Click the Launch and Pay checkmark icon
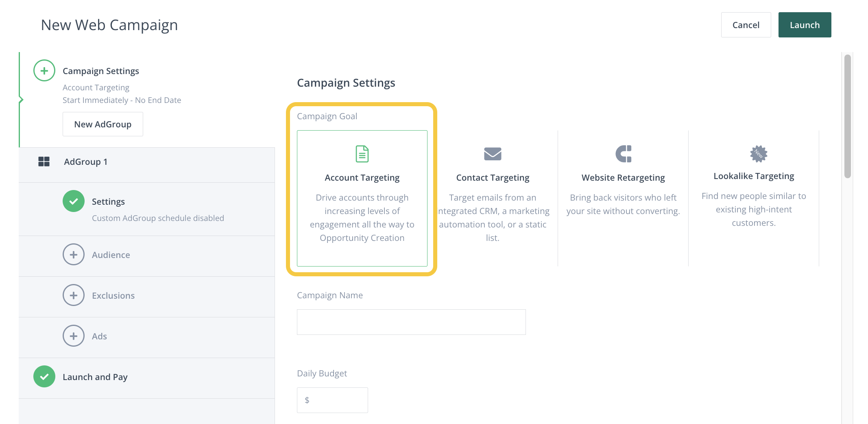This screenshot has width=868, height=424. tap(44, 376)
